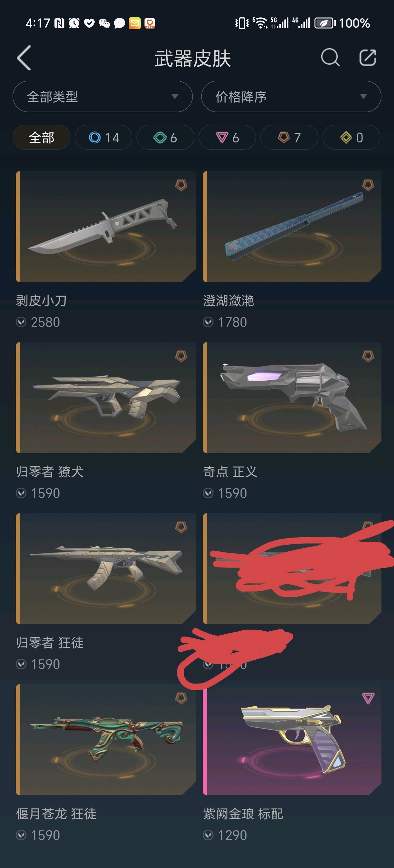
Task: Filter by yellow diamond tier 0
Action: [x=351, y=138]
